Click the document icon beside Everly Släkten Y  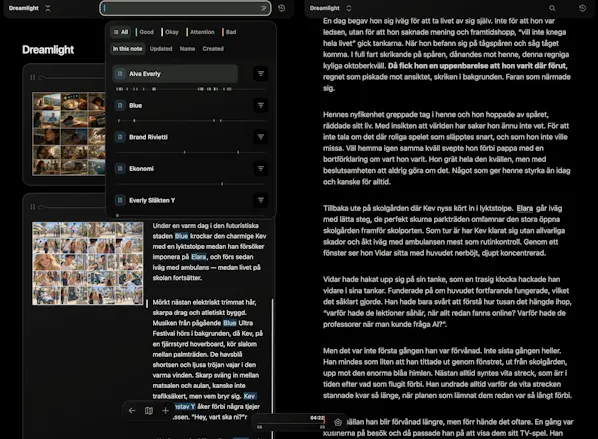[x=120, y=200]
